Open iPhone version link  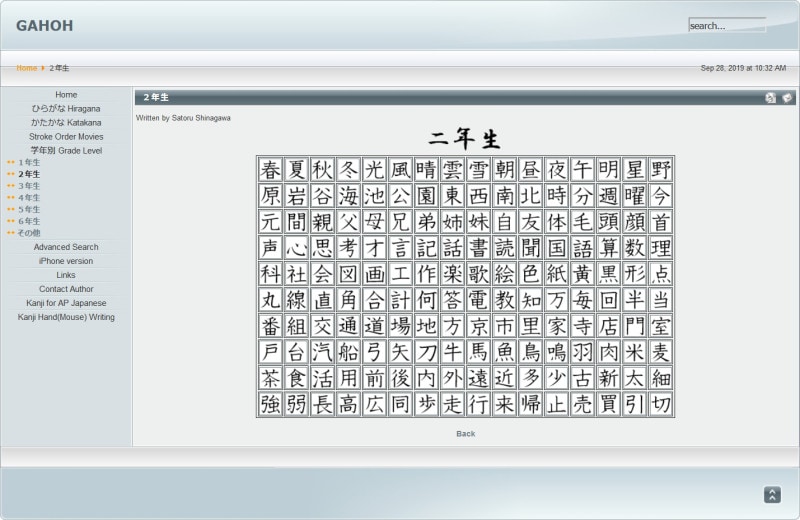tap(66, 261)
